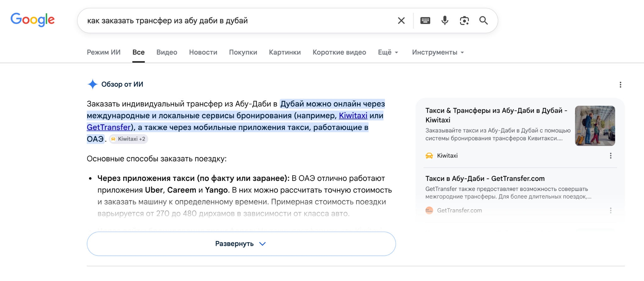Click the GetTransfer.com favicon
Screen dimensions: 644x281
click(429, 210)
